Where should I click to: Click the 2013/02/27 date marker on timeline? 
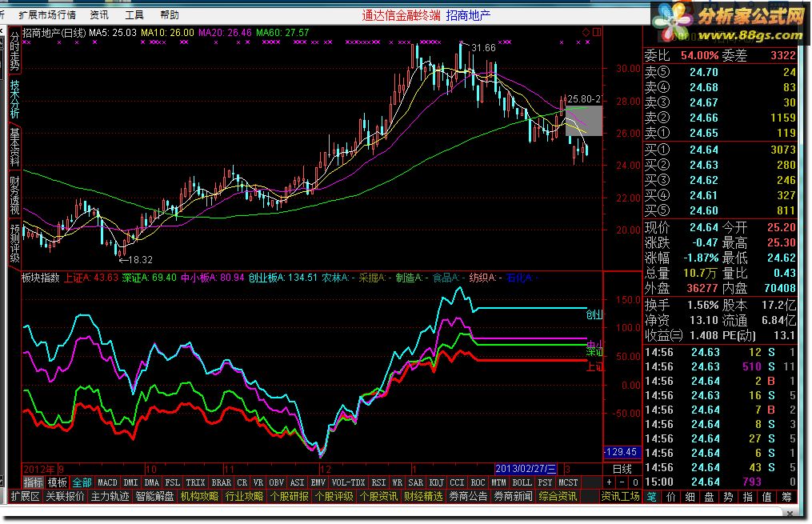click(526, 469)
